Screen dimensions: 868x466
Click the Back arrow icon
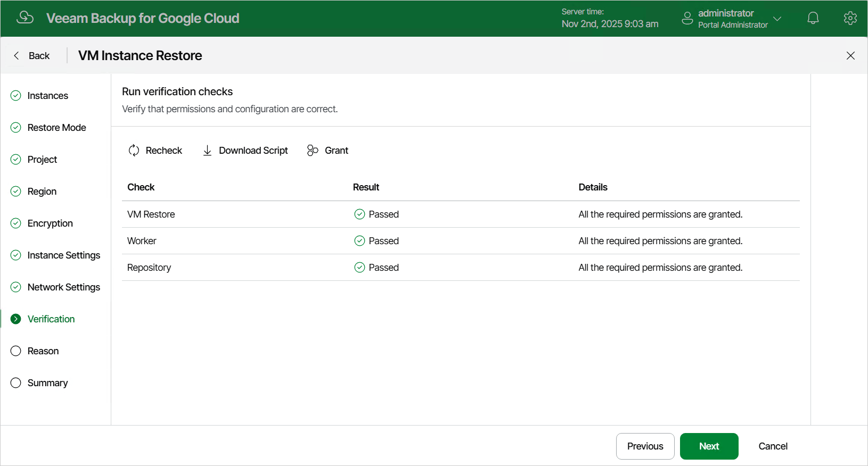(17, 55)
